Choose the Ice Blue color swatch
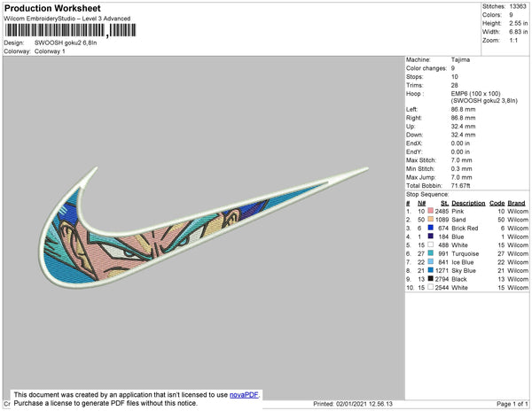 (x=431, y=261)
